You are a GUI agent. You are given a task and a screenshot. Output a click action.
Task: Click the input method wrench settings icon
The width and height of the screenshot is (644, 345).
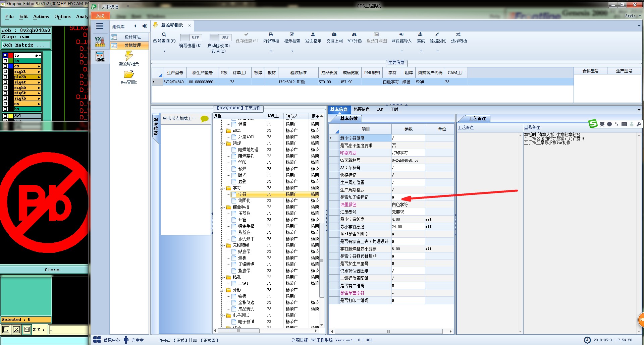(x=639, y=124)
